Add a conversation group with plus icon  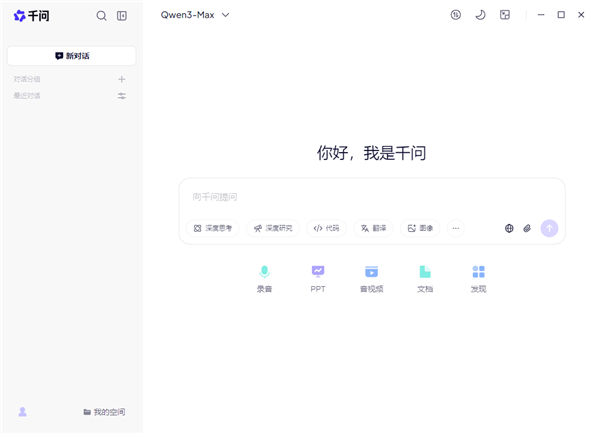click(x=122, y=79)
